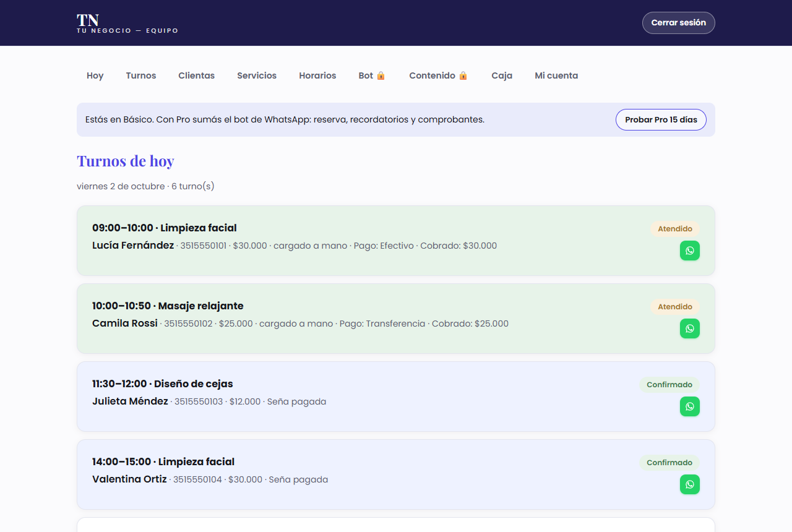
Task: Open WhatsApp chat for Camila Rossi
Action: tap(690, 328)
